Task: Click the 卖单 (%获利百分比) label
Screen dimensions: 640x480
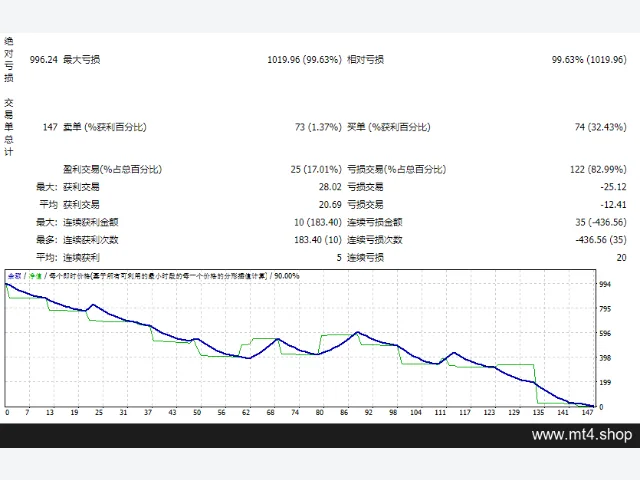Action: point(104,127)
